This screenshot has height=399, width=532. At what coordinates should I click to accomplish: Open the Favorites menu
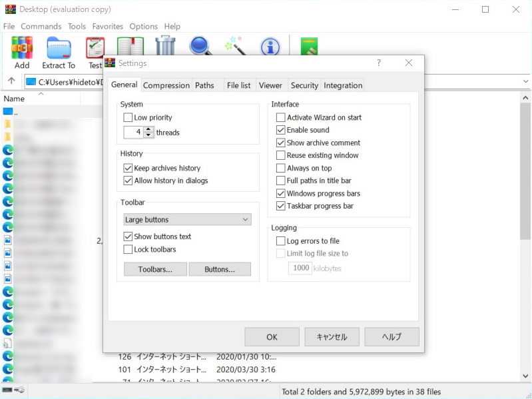[108, 26]
